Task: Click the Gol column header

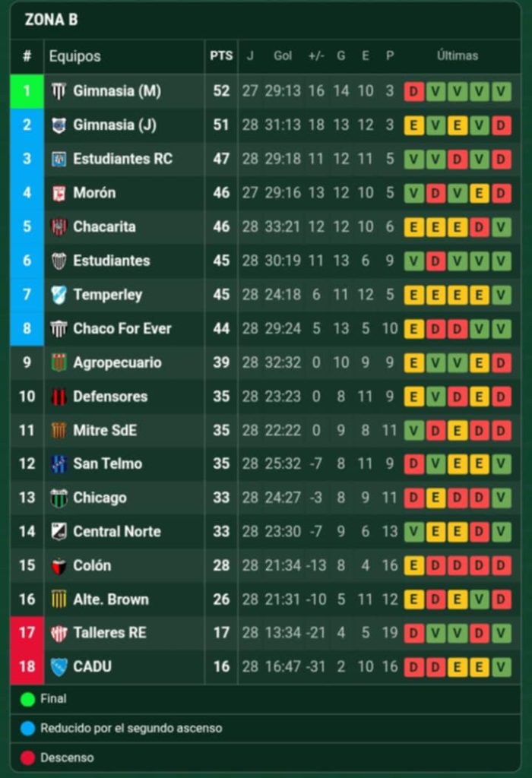Action: (x=283, y=56)
